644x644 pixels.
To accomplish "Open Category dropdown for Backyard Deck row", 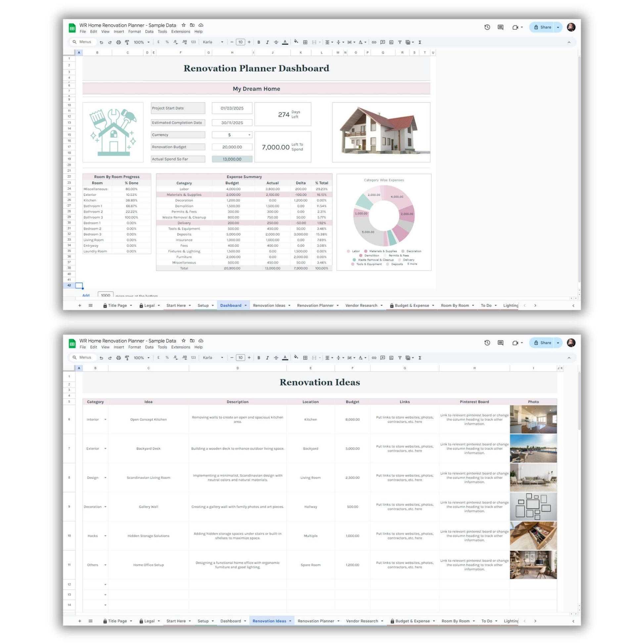I will coord(105,449).
